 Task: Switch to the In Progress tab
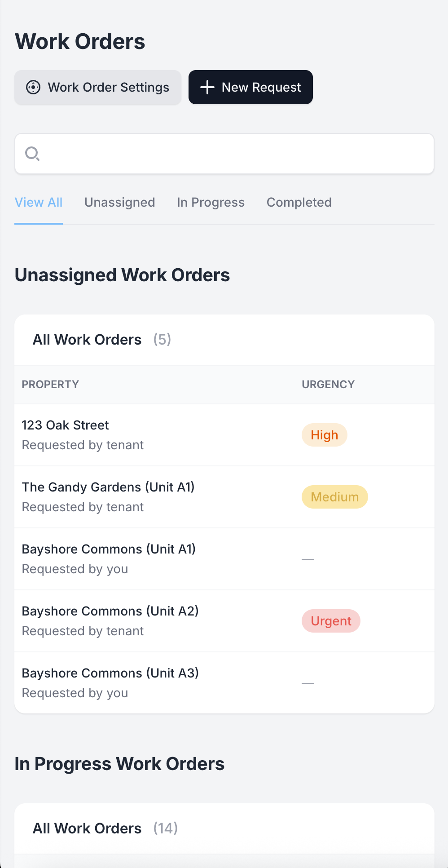(x=211, y=202)
